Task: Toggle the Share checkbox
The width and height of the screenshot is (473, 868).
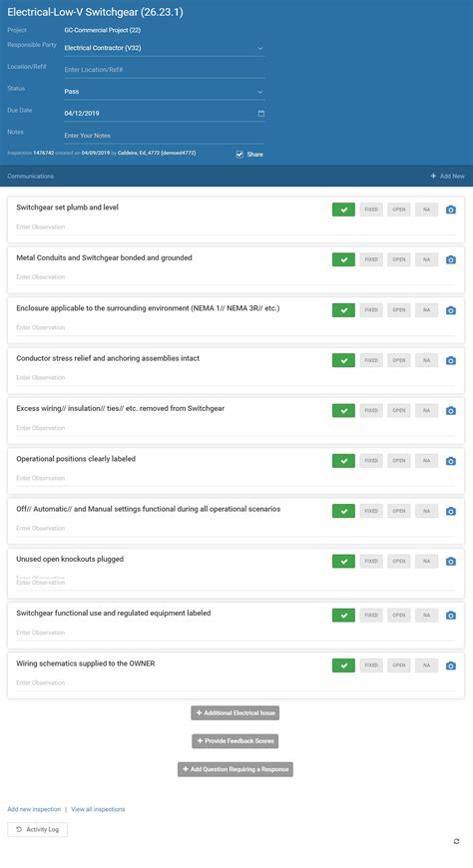Action: pos(239,155)
